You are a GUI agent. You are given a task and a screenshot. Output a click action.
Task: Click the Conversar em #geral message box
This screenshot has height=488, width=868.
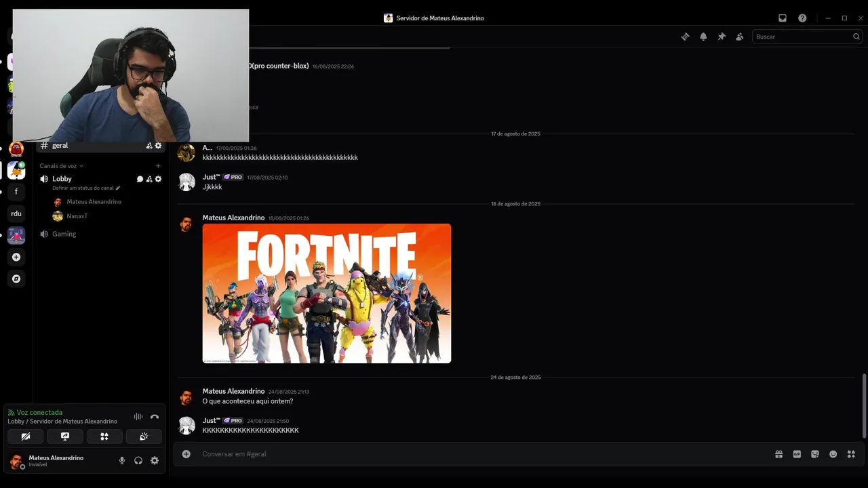pos(475,454)
